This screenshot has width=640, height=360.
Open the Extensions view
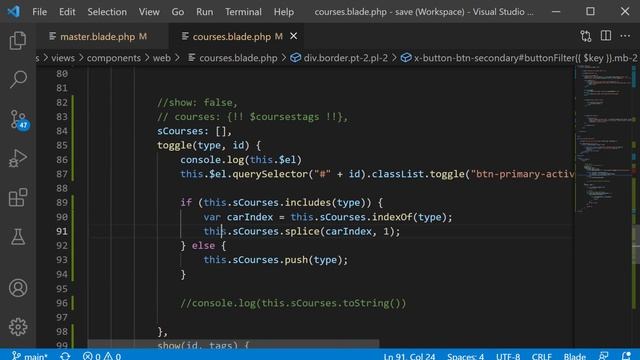[x=18, y=198]
